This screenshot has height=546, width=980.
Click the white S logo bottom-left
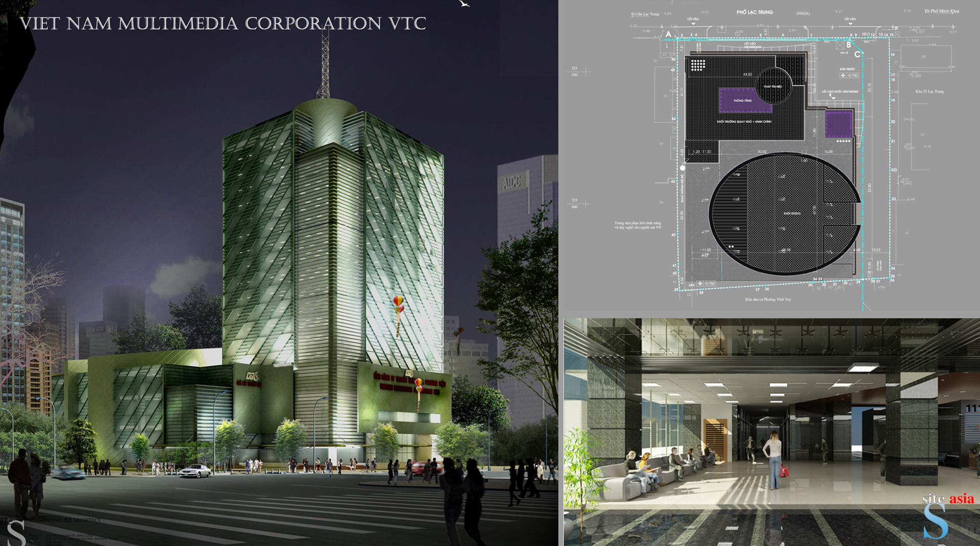click(x=16, y=533)
